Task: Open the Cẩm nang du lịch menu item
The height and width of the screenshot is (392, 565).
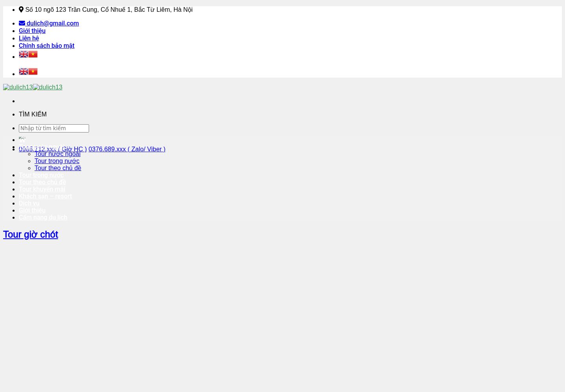Action: click(43, 217)
